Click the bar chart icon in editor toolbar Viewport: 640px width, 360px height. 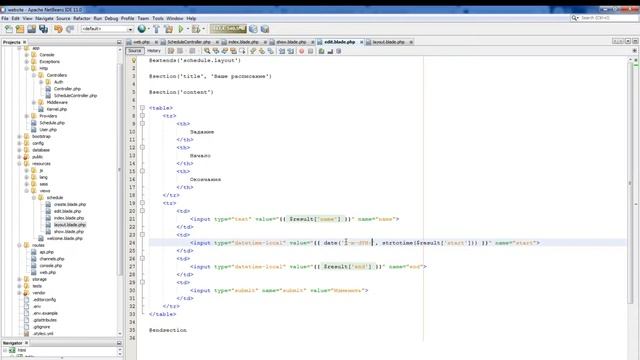coord(330,51)
